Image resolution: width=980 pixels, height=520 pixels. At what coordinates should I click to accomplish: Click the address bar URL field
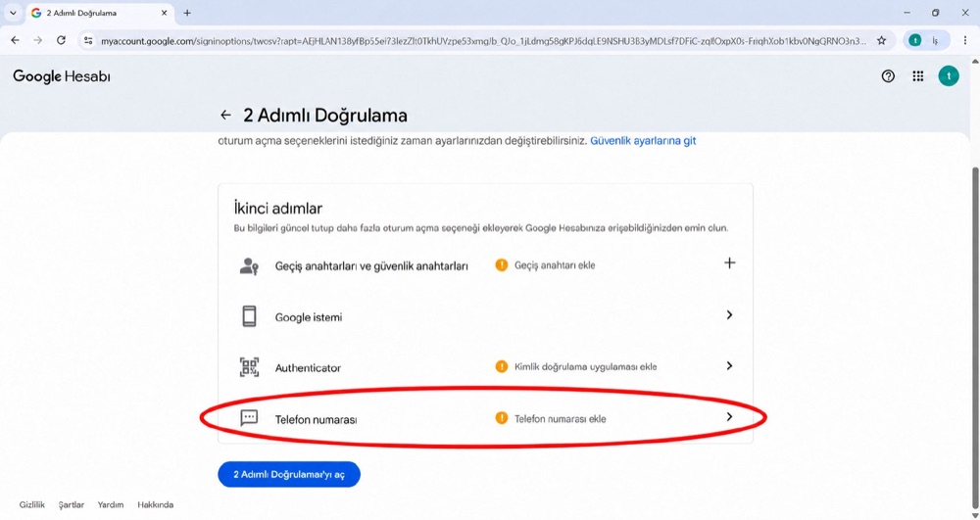pos(483,40)
